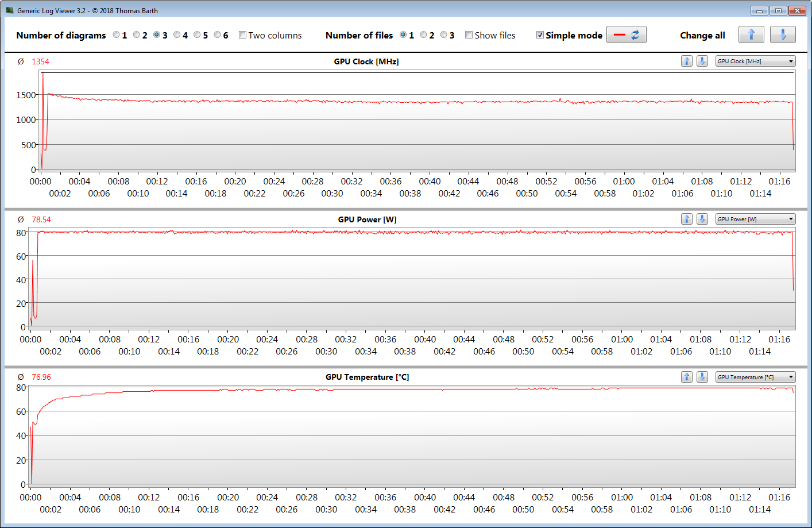Click the Change all down arrow button
Image resolution: width=812 pixels, height=528 pixels.
[x=782, y=35]
